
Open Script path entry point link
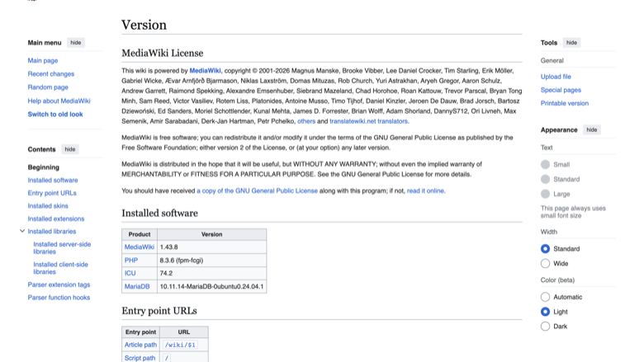(140, 358)
